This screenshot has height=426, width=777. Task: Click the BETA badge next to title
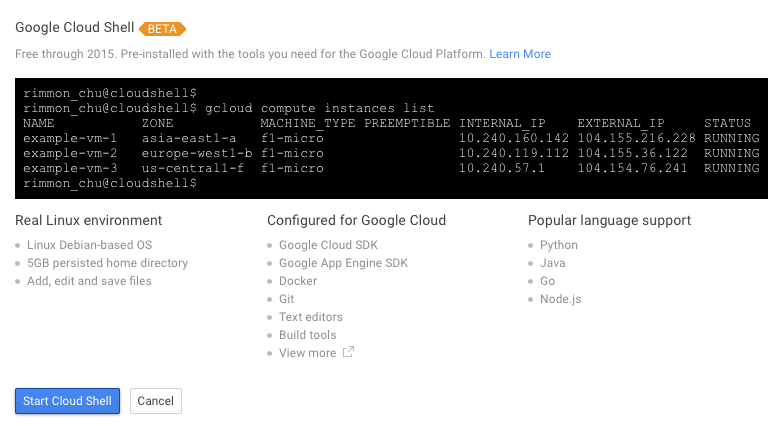163,29
